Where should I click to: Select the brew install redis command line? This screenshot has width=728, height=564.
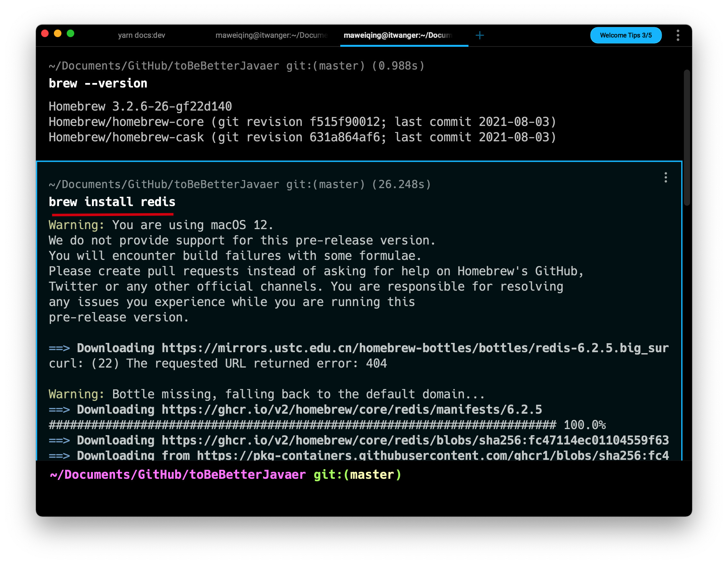(x=112, y=202)
